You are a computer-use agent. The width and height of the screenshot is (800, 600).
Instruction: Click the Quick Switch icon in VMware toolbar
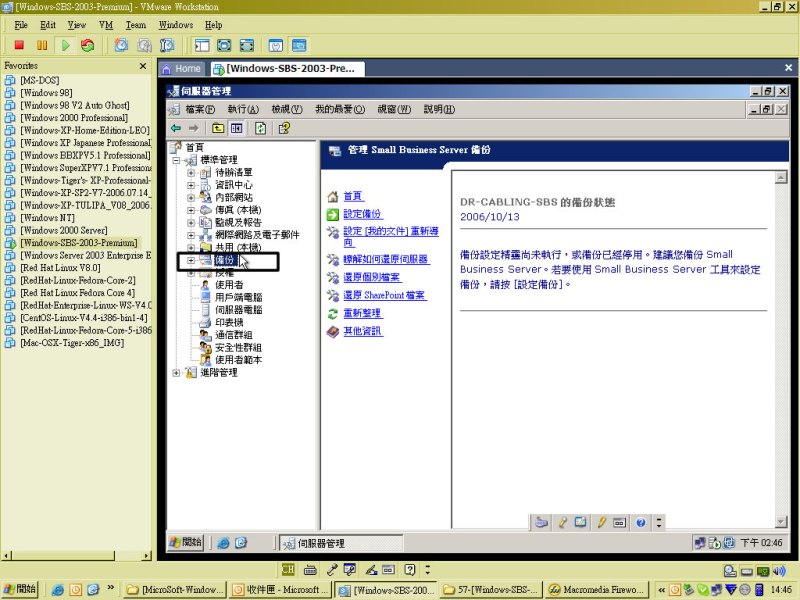pyautogui.click(x=246, y=45)
